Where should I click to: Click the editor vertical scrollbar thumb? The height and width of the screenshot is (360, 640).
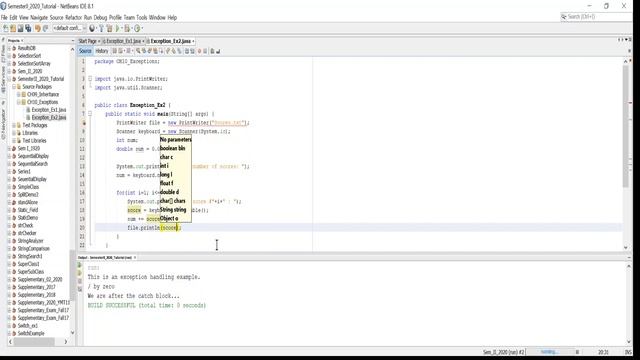click(x=626, y=127)
